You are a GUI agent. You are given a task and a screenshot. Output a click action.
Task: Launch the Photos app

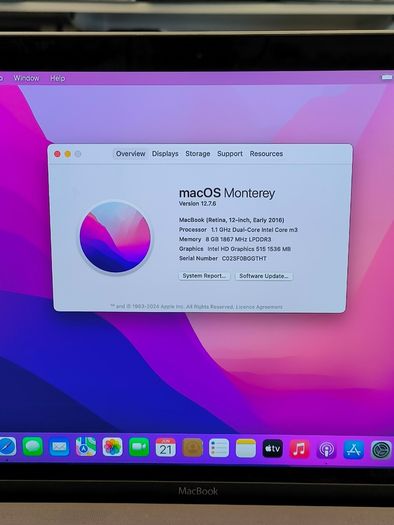[112, 447]
